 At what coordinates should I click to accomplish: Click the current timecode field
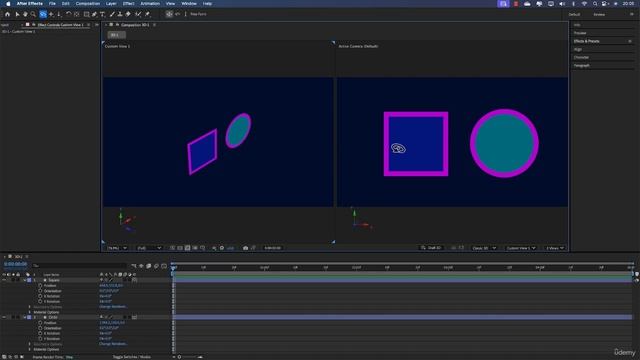(16, 264)
